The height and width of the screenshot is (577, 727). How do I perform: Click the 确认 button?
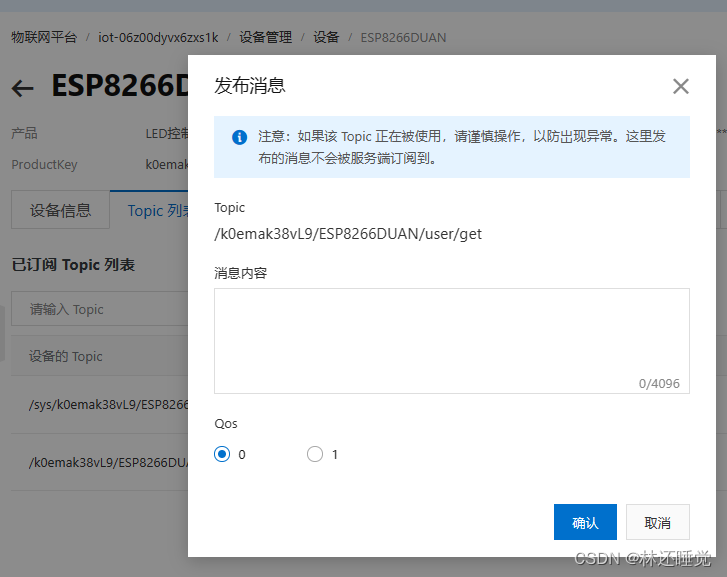coord(585,522)
